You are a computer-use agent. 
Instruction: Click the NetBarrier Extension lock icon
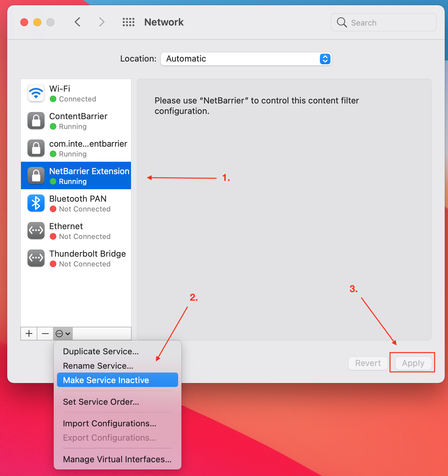[36, 176]
